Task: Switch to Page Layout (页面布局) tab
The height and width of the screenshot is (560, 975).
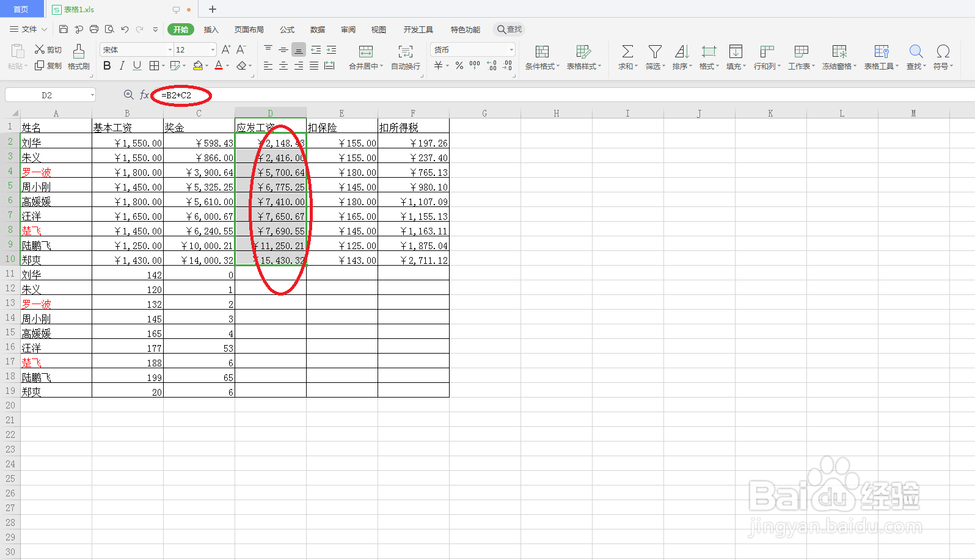Action: (x=249, y=29)
